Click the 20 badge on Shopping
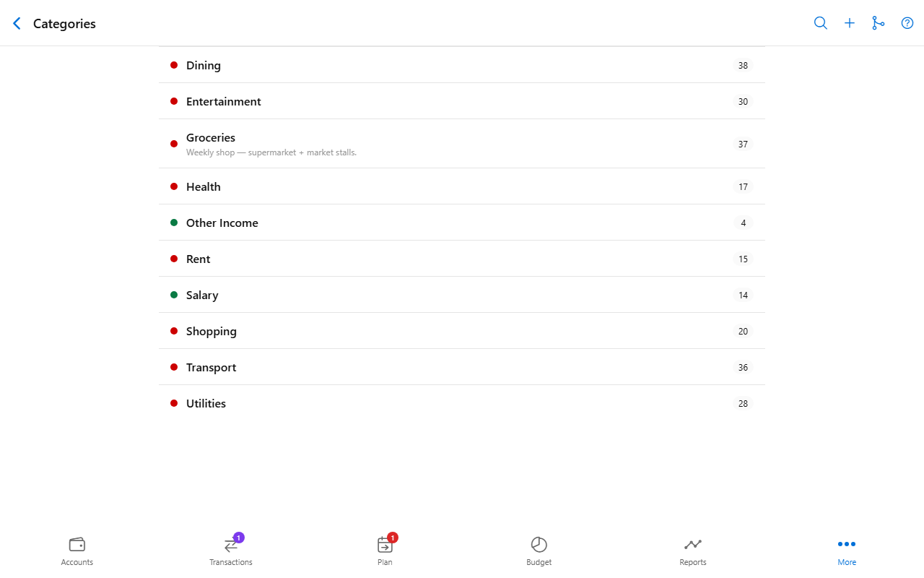The height and width of the screenshot is (578, 924). 743,331
